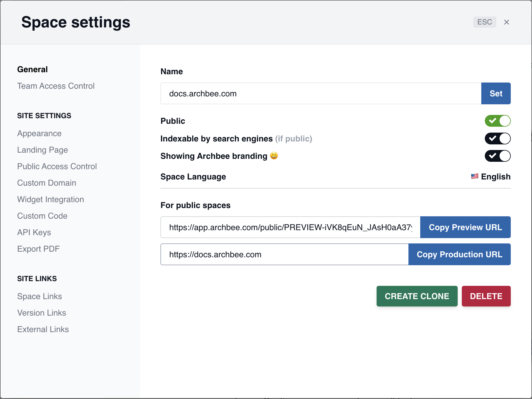Open Widget Integration settings
The image size is (532, 399).
click(x=50, y=199)
